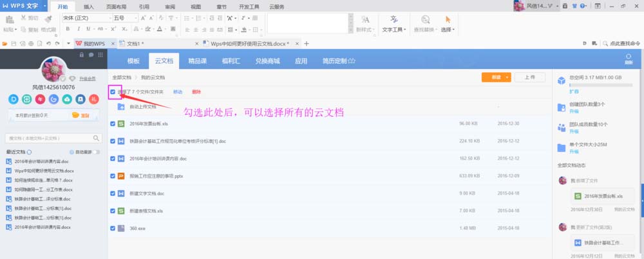Click the Redo arrow in quick toolbar
This screenshot has height=259, width=644.
pos(57,44)
